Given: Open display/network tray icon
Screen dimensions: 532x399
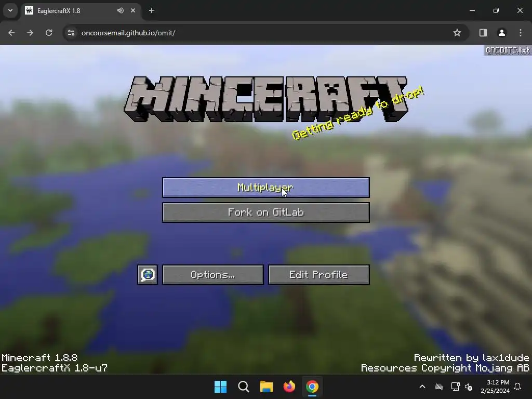Looking at the screenshot, I should click(x=455, y=387).
